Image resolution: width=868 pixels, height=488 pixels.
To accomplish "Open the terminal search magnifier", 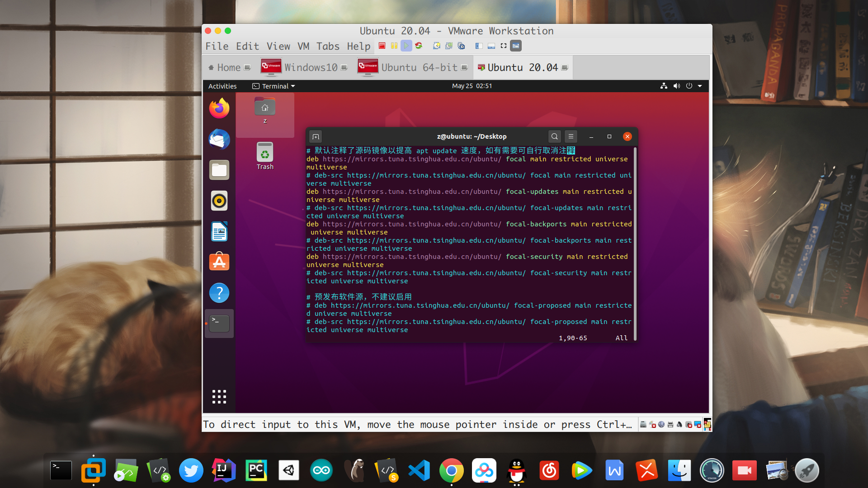I will 554,136.
